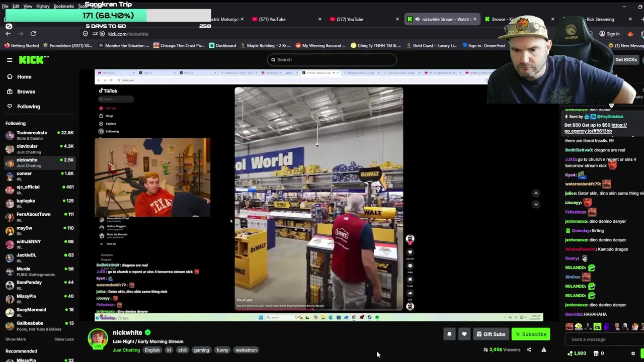
Task: Open Following in sidebar
Action: (23, 107)
